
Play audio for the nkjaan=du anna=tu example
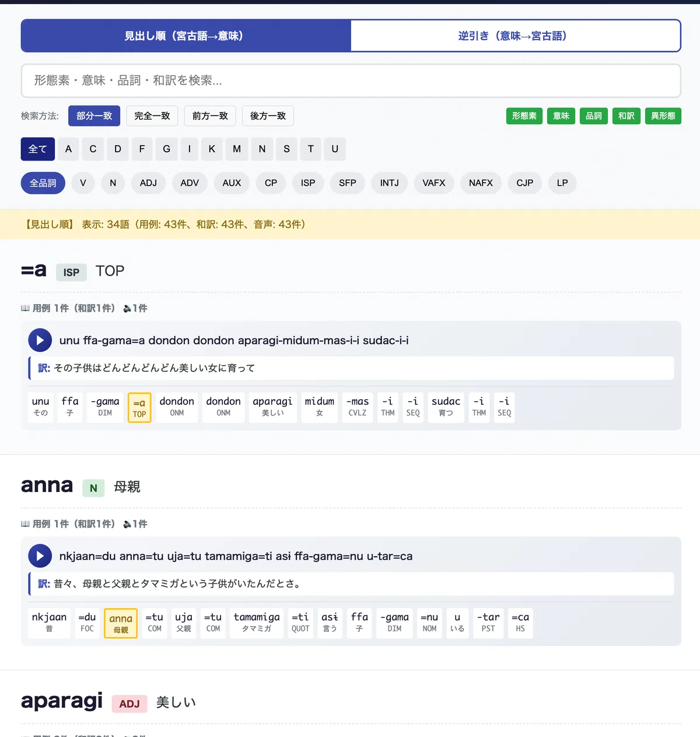(40, 556)
